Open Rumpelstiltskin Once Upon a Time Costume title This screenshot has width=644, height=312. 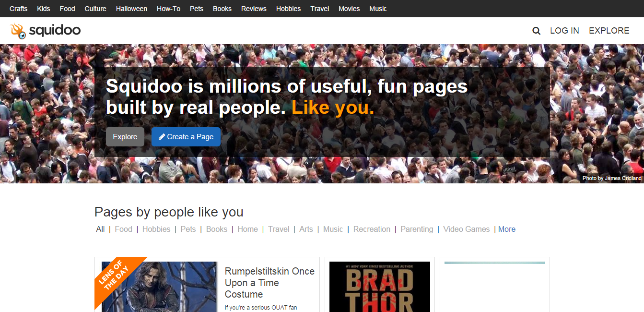[269, 283]
